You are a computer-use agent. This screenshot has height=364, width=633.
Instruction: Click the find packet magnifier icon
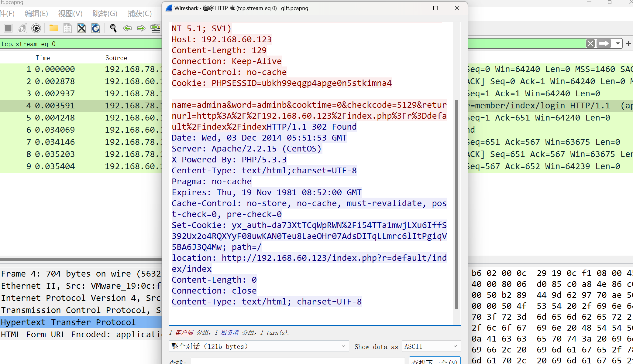(113, 28)
